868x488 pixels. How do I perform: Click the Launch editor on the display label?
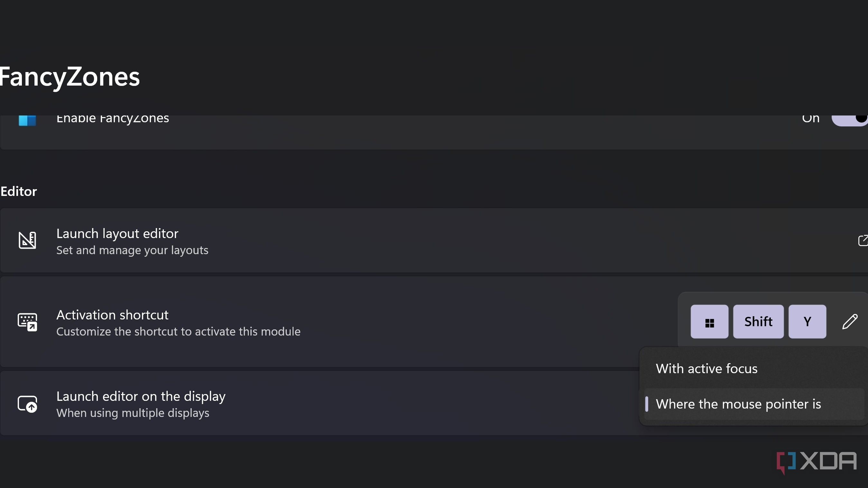tap(141, 396)
